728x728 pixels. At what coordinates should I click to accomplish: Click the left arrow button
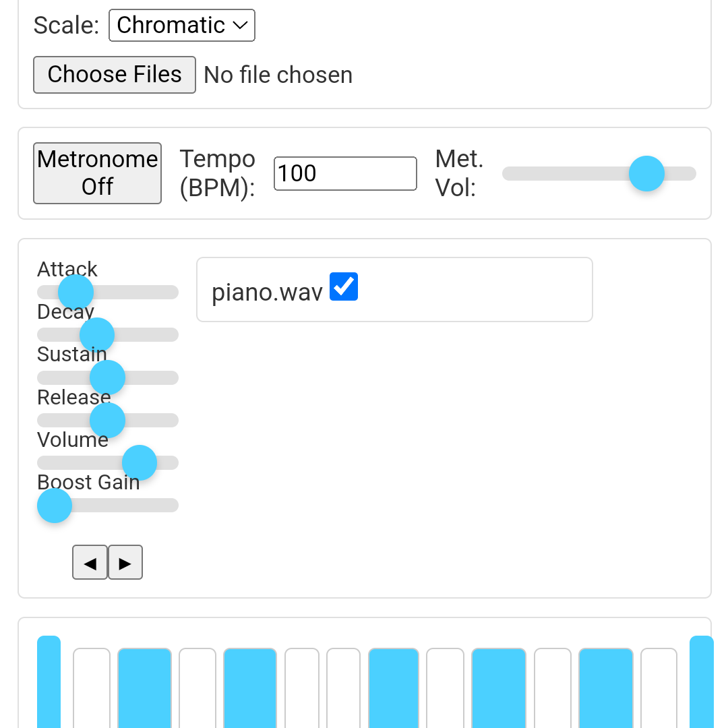click(90, 563)
